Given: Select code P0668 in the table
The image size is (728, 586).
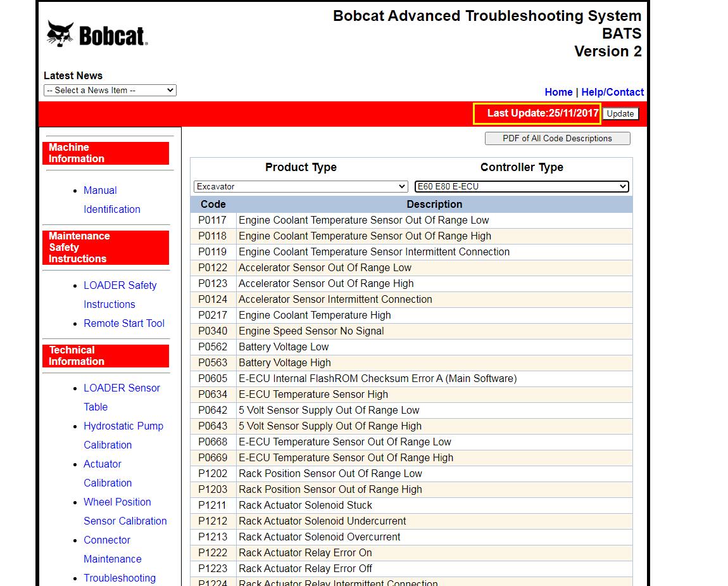Looking at the screenshot, I should pos(213,442).
